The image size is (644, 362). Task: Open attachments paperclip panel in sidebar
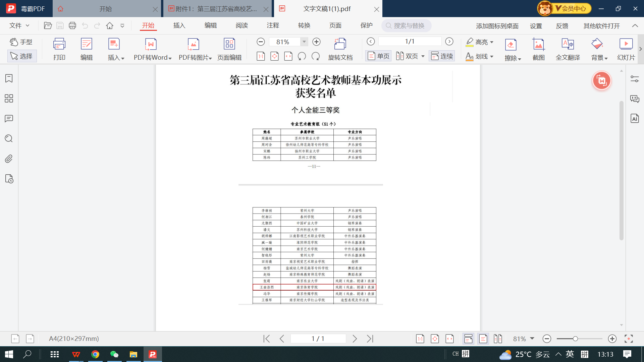[x=9, y=159]
